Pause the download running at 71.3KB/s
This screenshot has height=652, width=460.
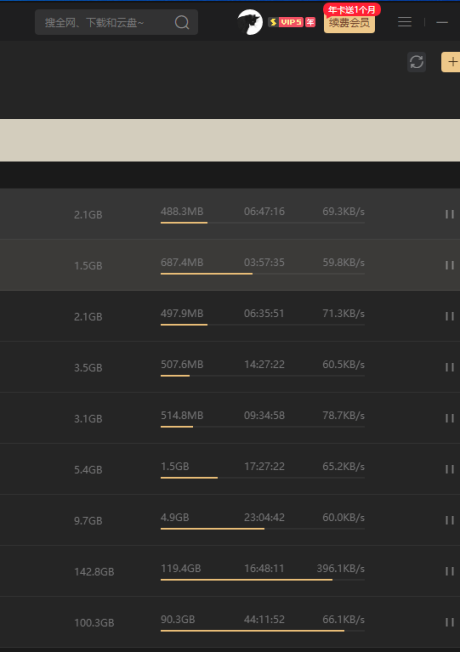450,316
